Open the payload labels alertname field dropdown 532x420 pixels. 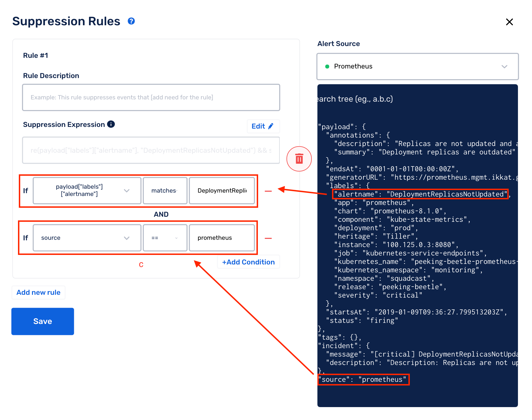click(x=87, y=191)
